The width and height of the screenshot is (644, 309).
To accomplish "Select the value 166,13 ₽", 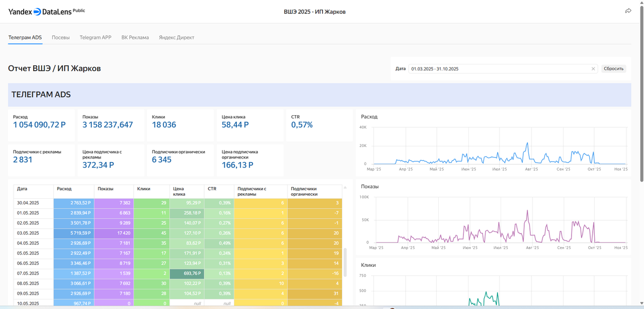I will coord(237,165).
